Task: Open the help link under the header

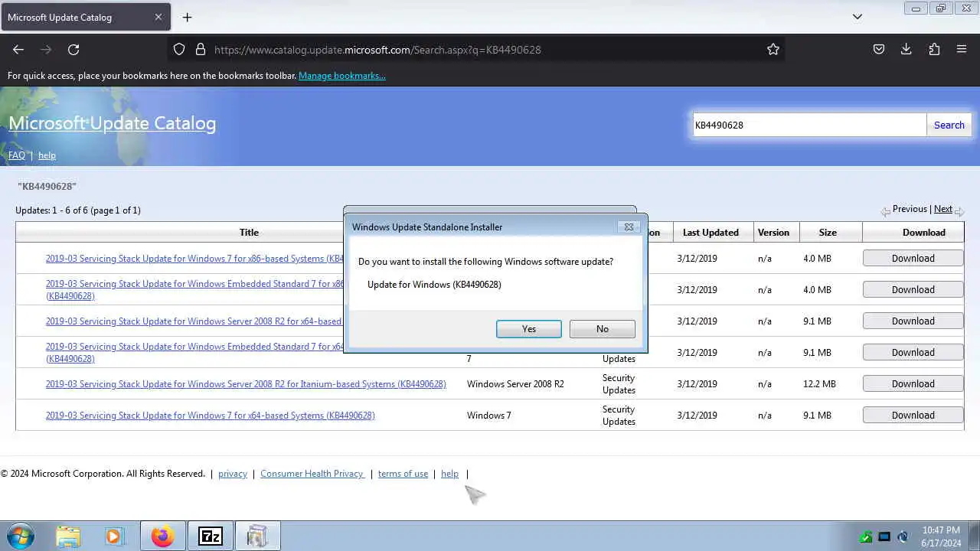Action: pos(47,155)
